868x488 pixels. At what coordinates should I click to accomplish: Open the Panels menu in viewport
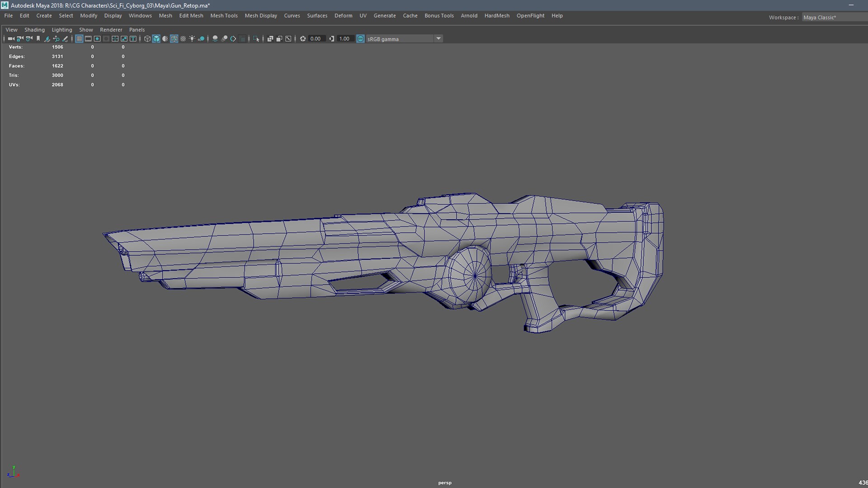click(x=137, y=29)
